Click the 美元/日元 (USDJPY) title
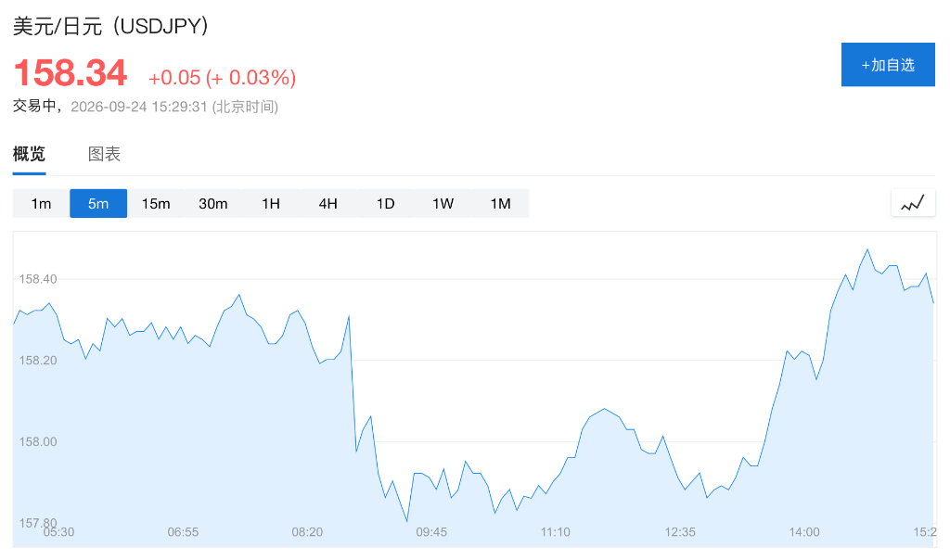 [x=111, y=26]
